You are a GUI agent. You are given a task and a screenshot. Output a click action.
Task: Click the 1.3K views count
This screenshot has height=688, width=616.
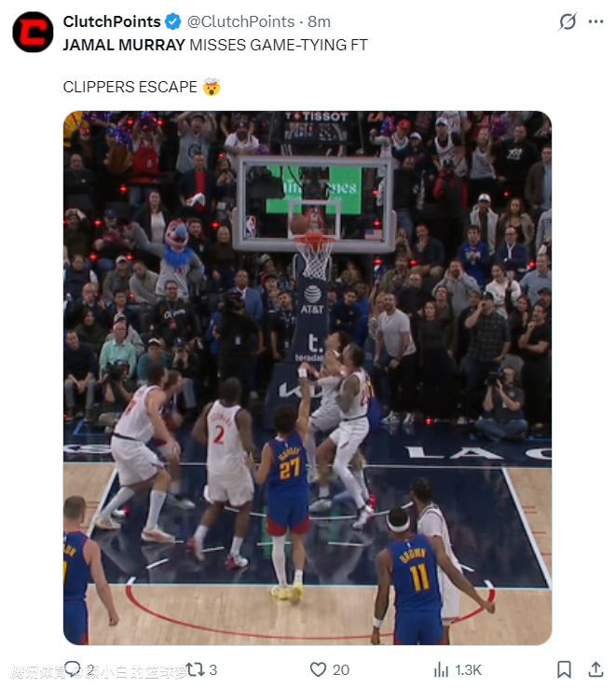pyautogui.click(x=468, y=670)
